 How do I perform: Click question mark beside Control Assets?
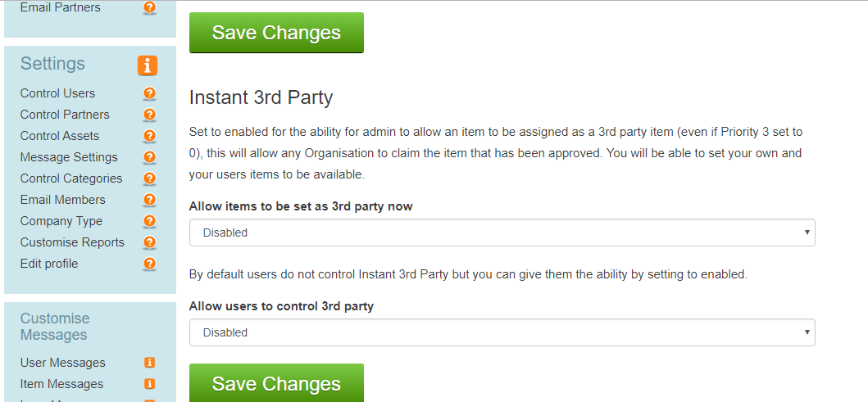149,136
